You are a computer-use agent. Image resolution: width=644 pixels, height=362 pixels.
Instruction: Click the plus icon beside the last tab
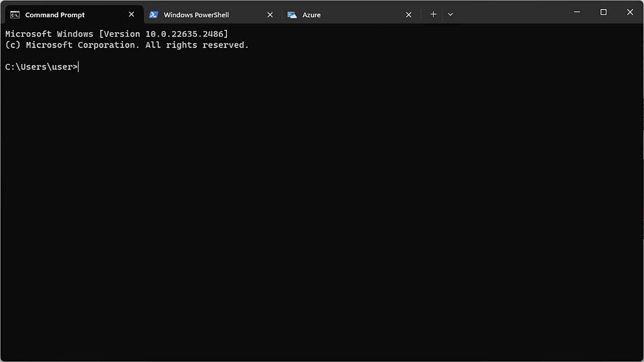click(x=433, y=14)
